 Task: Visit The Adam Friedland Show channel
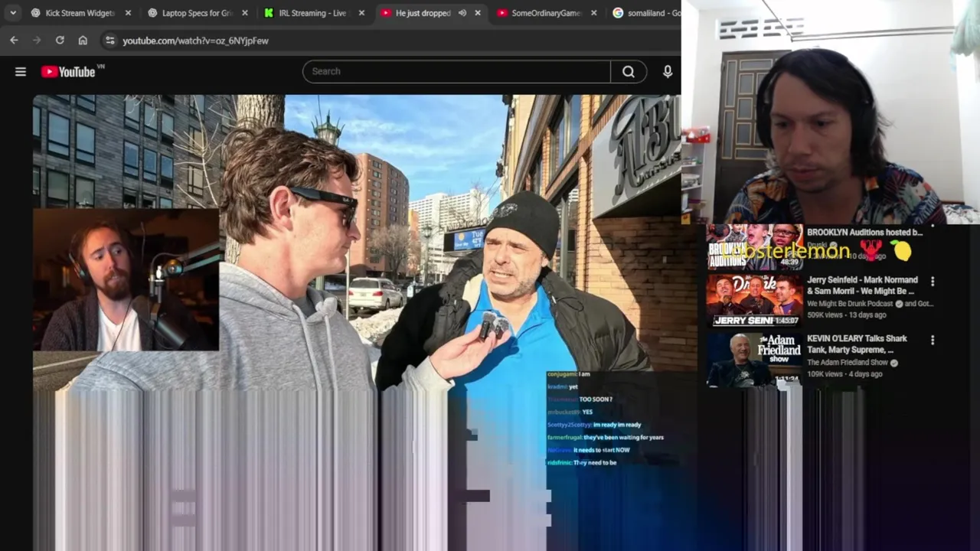point(847,363)
